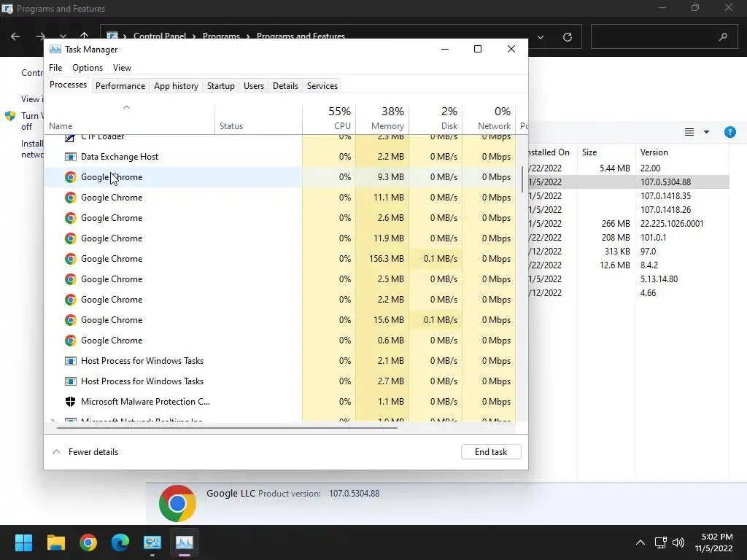The height and width of the screenshot is (560, 747).
Task: Click the Task Manager taskbar icon
Action: [x=185, y=542]
